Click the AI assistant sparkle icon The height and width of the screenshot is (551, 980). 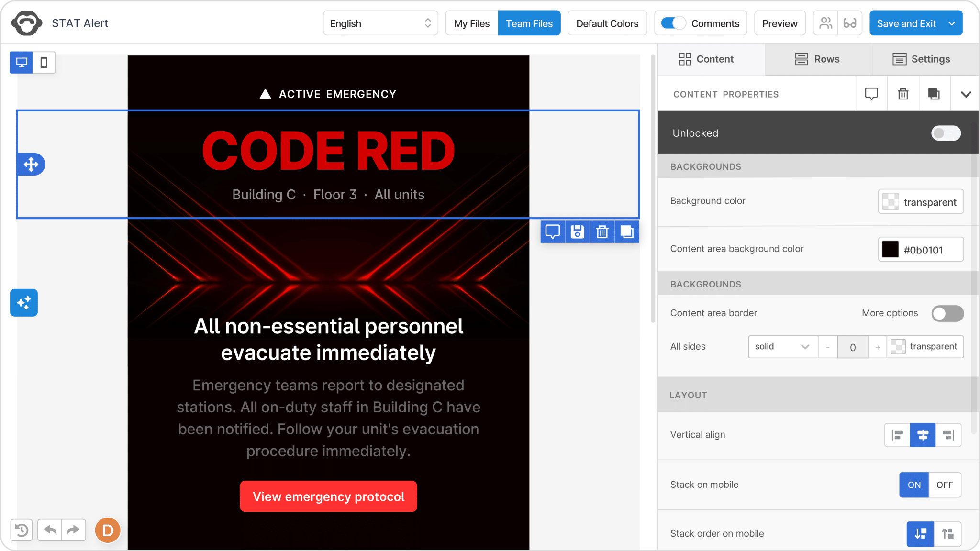coord(24,303)
